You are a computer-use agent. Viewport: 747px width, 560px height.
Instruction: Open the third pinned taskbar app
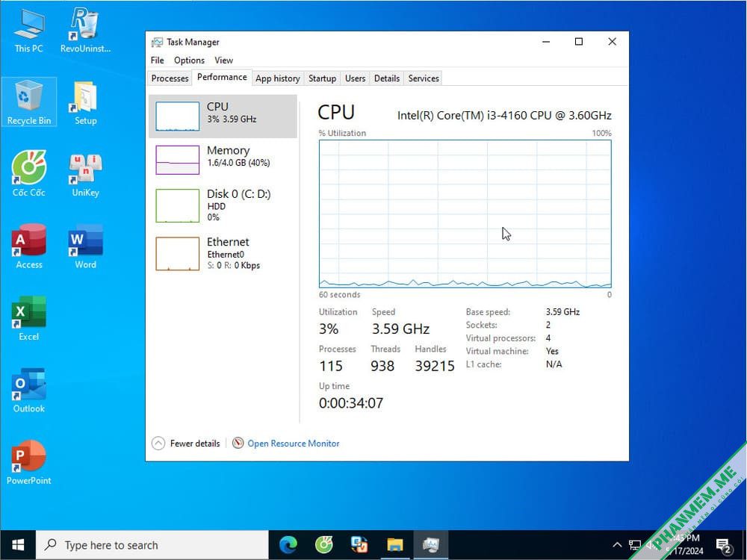tap(359, 545)
